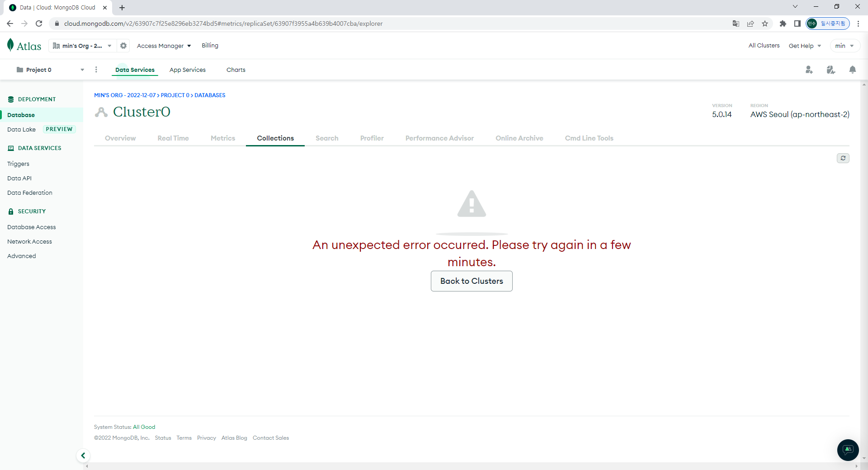This screenshot has height=470, width=868.
Task: Open the Profiler tab
Action: tap(372, 138)
